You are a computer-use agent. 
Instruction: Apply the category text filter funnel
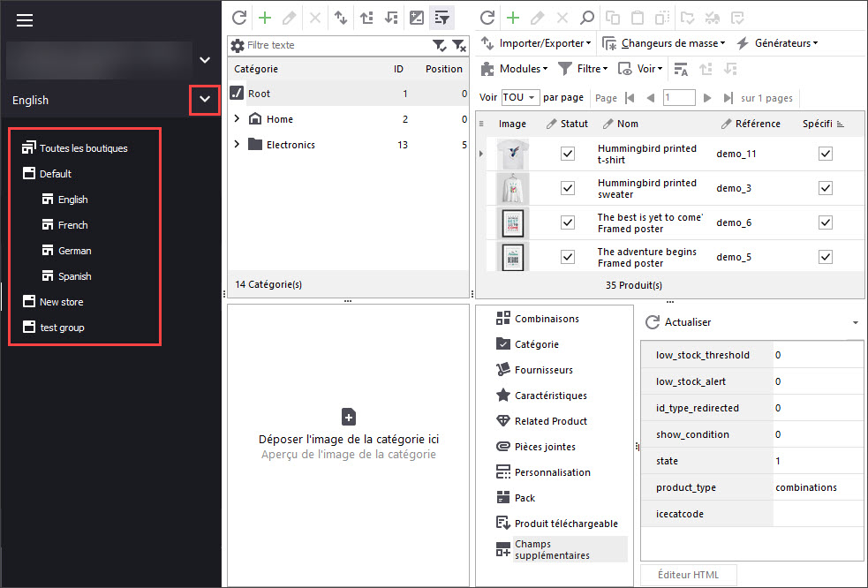(x=439, y=45)
